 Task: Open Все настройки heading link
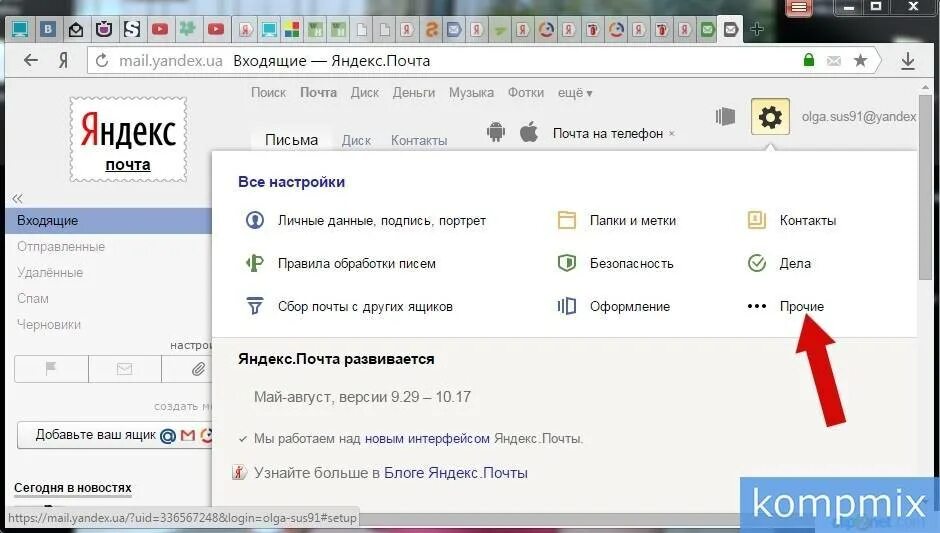tap(291, 182)
